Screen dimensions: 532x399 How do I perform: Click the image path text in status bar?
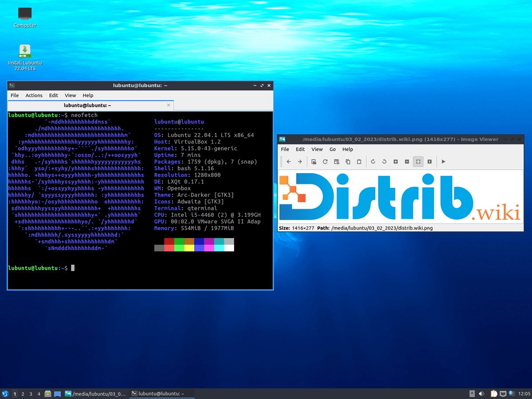pos(382,228)
